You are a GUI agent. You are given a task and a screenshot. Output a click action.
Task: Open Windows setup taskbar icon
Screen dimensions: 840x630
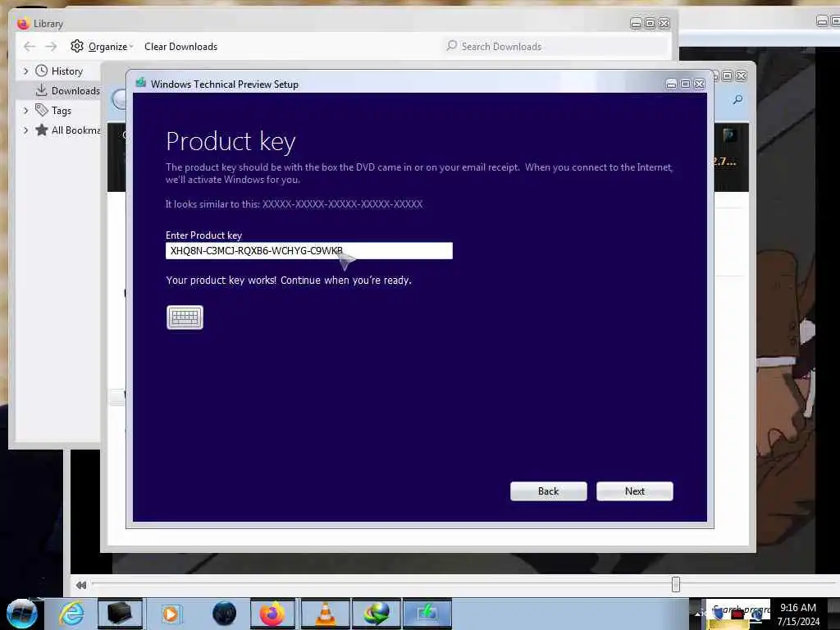tap(427, 614)
